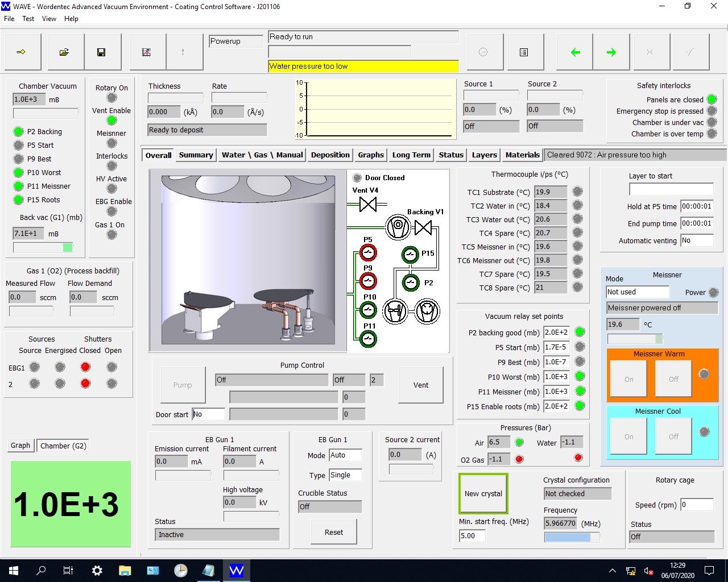Click the P5 pressure switch symbol
This screenshot has height=582, width=728.
tap(368, 252)
